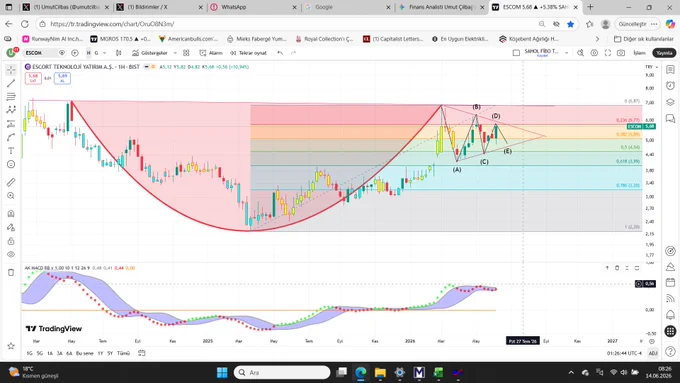Select the crosshair cursor tool

coord(11,70)
